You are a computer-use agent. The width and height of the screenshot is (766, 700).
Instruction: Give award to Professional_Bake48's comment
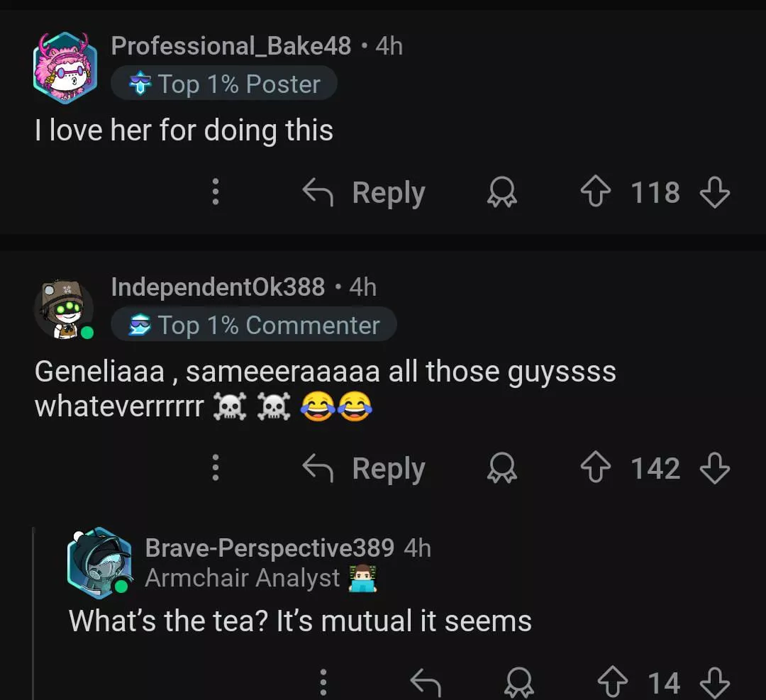[x=502, y=193]
